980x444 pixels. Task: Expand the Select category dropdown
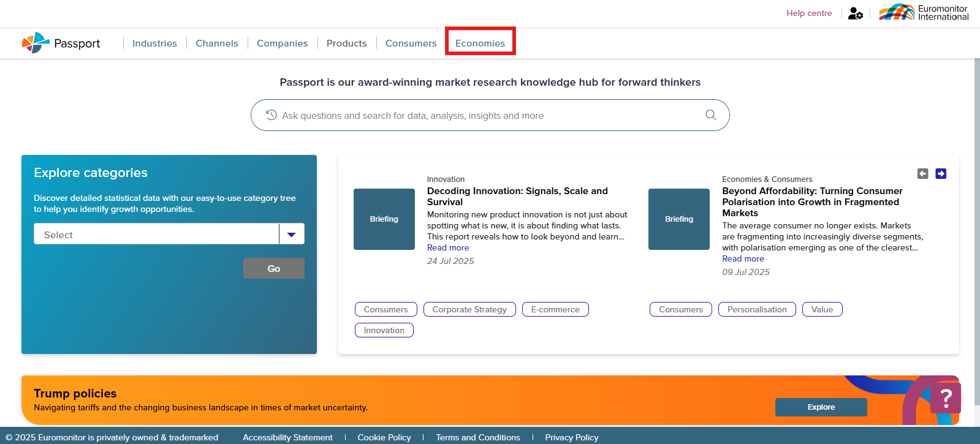tap(291, 235)
